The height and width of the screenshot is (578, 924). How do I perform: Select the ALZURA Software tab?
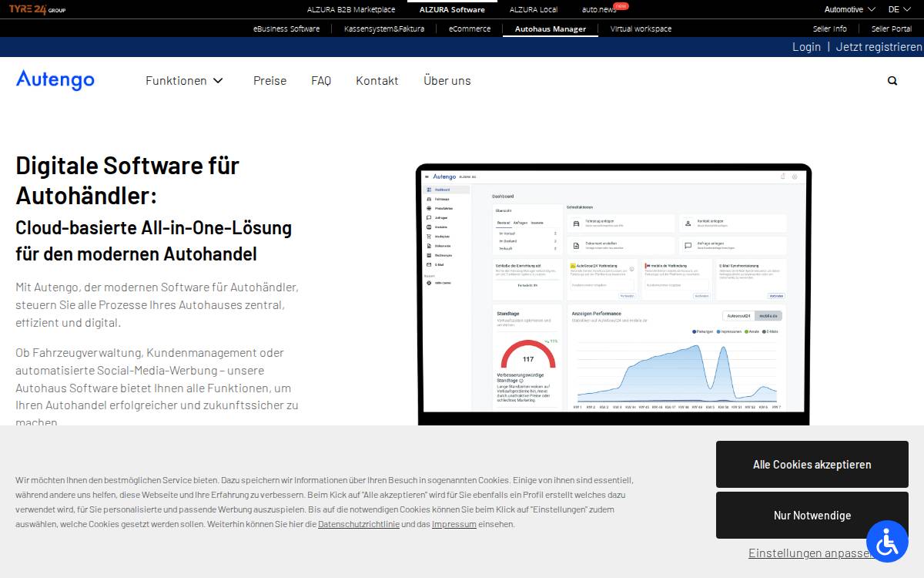click(x=452, y=9)
